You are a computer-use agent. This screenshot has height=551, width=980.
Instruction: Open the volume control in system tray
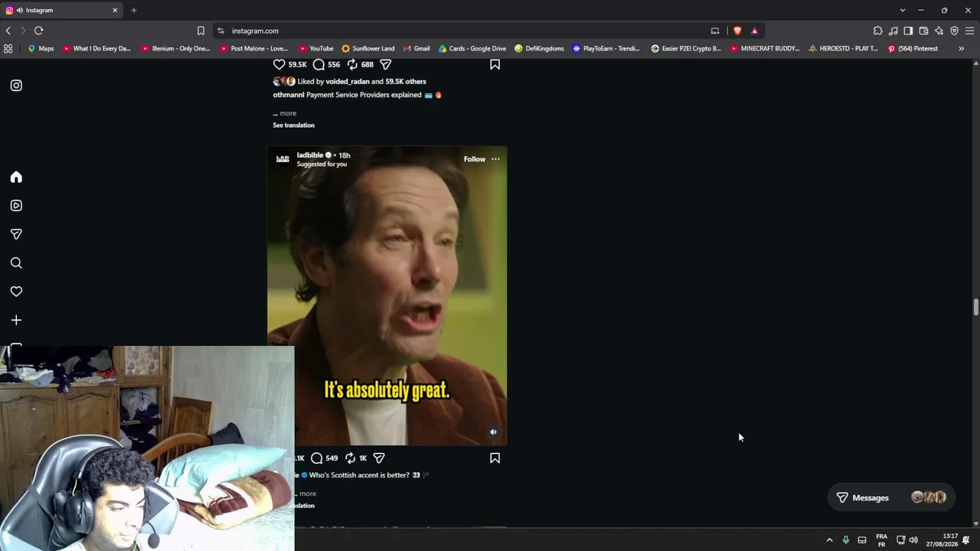point(913,540)
